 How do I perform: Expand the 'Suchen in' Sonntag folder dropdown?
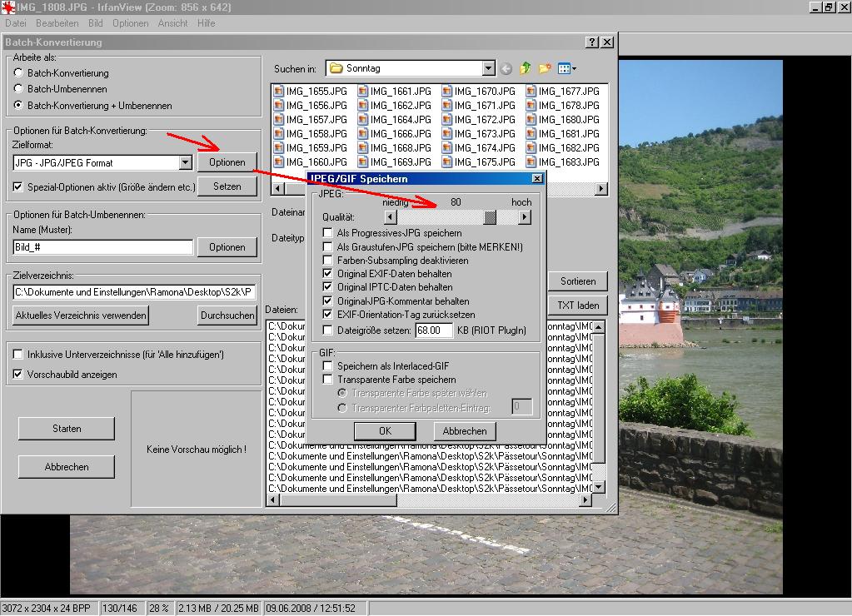coord(488,68)
